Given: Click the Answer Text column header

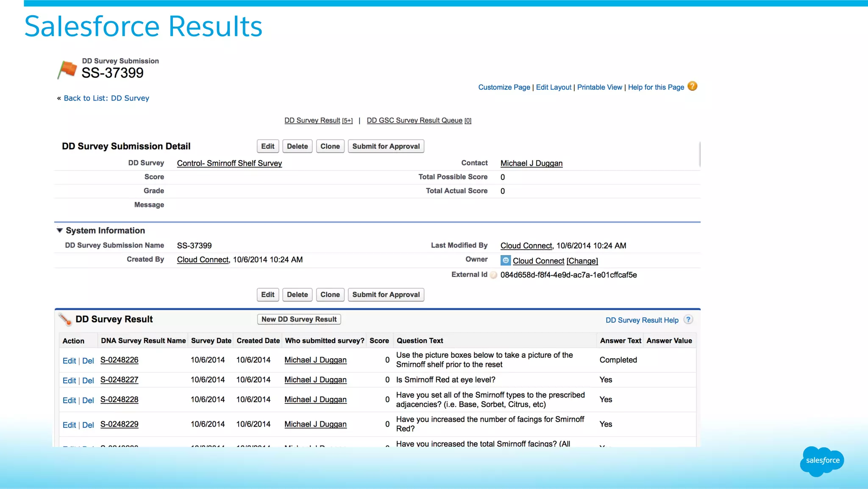Looking at the screenshot, I should pos(620,341).
